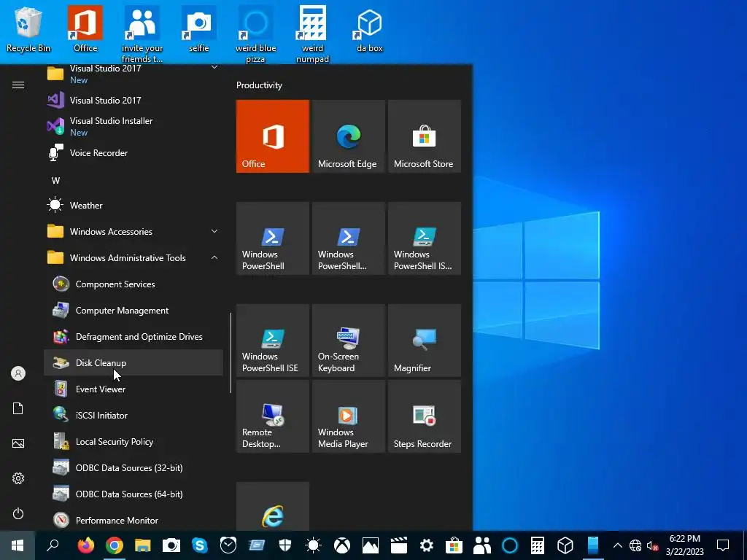Select the Recycle Bin desktop icon
This screenshot has width=747, height=560.
(x=28, y=29)
